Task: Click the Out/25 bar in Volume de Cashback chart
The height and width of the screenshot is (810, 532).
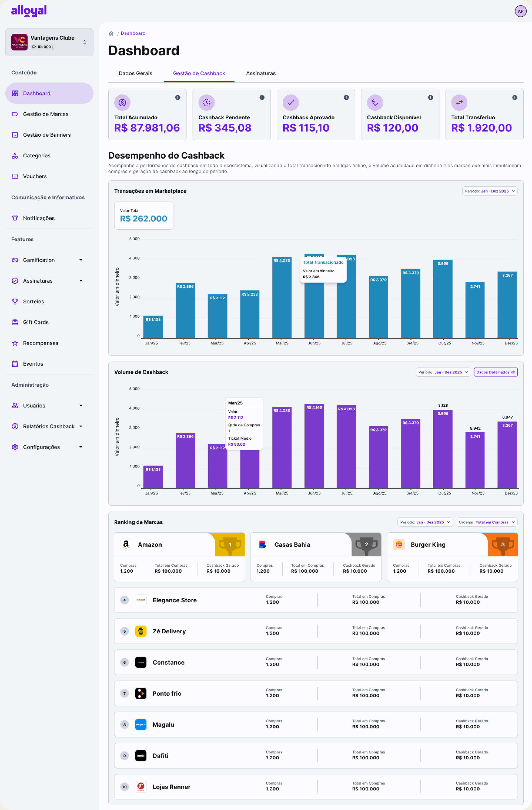Action: pos(442,449)
